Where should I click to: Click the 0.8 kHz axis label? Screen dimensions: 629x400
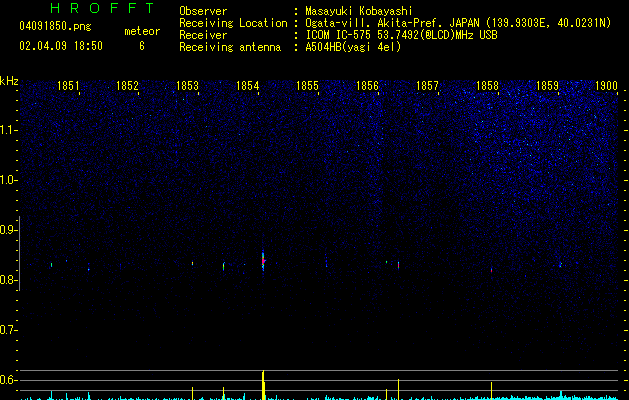click(8, 280)
